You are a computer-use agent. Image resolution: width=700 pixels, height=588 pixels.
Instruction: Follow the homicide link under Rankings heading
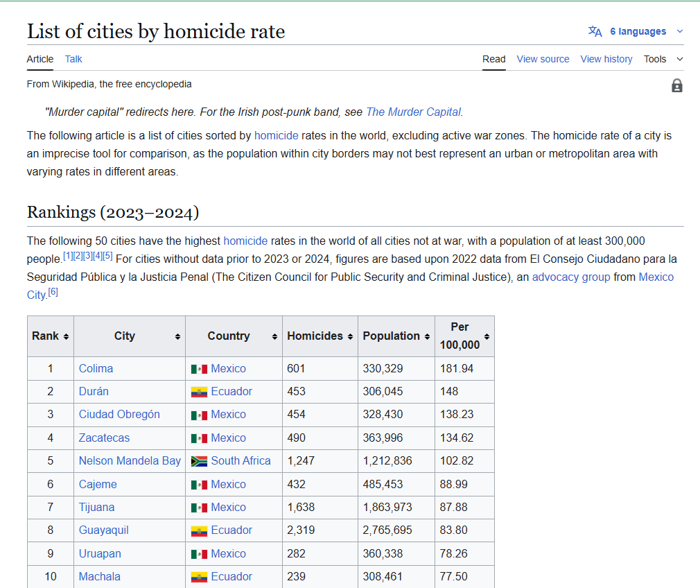point(245,241)
